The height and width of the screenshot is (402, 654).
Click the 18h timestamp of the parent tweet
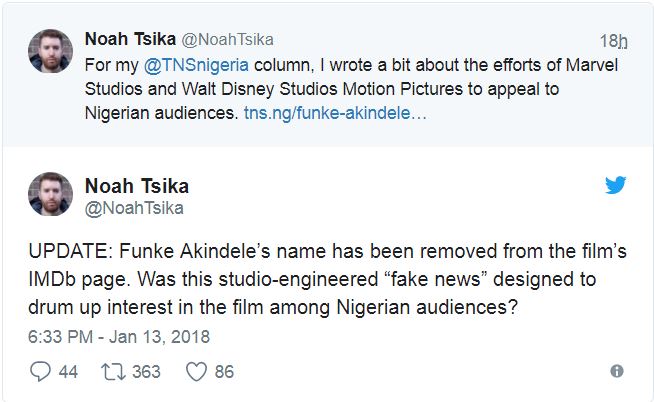click(613, 41)
